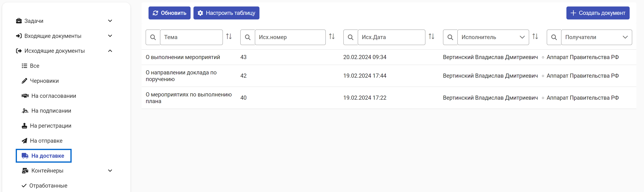
Task: Click the paper plane icon for На отправке
Action: (24, 141)
